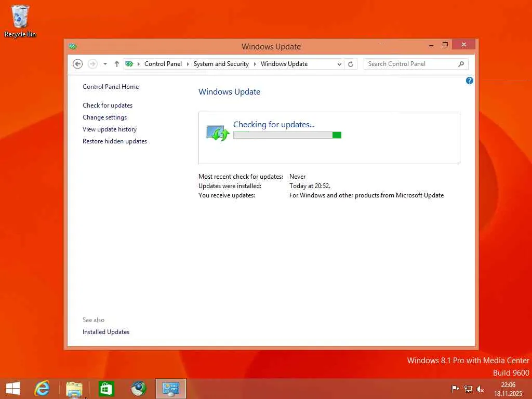Open Action Center flag tray icon
Image resolution: width=532 pixels, height=399 pixels.
click(x=455, y=389)
